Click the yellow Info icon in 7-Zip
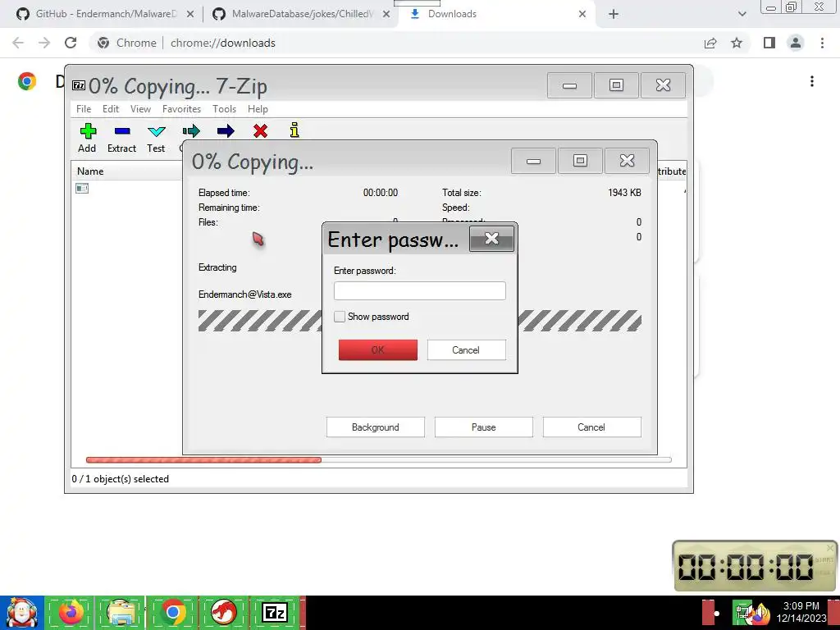This screenshot has width=840, height=630. pos(294,130)
